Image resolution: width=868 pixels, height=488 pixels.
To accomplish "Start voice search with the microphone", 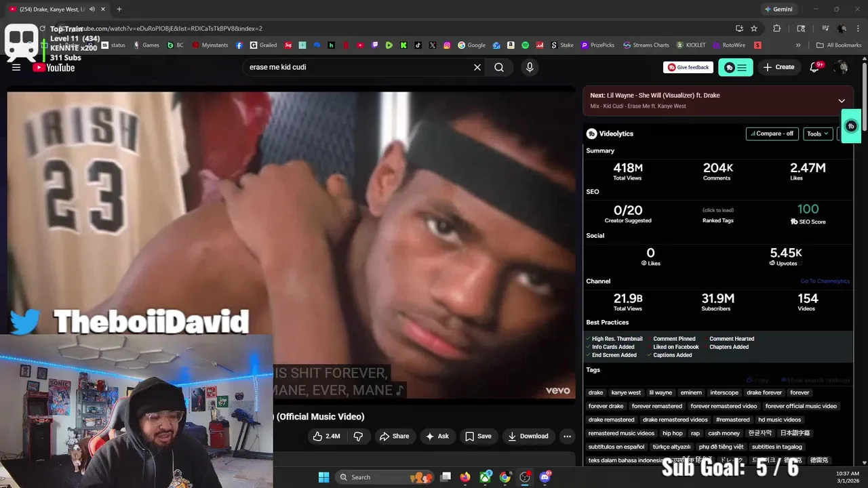I will pyautogui.click(x=530, y=67).
